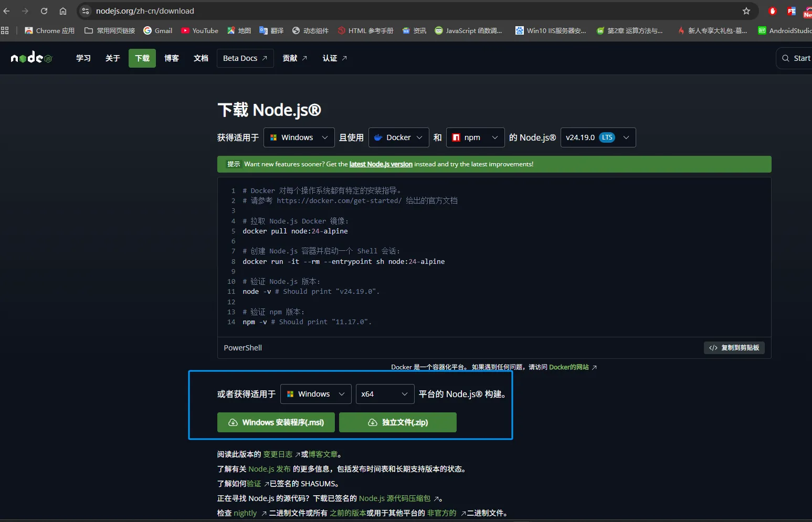
Task: Click the 下载 Node.js® page heading
Action: click(269, 110)
